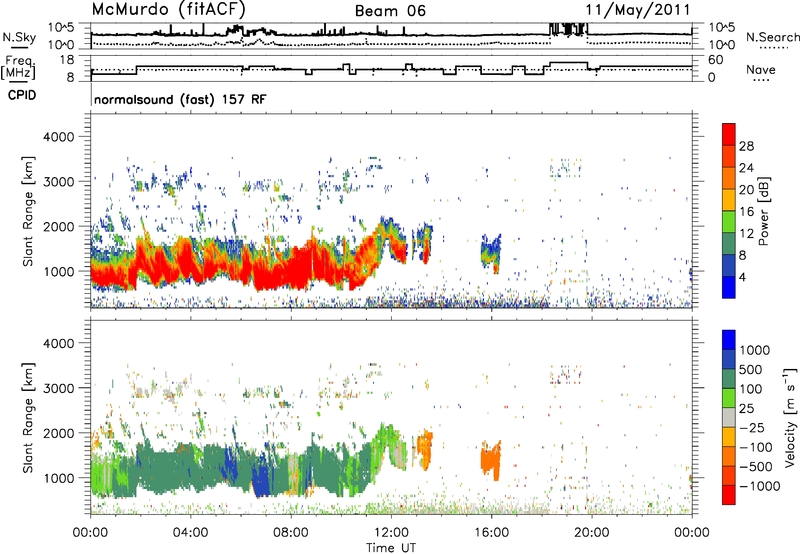The image size is (800, 554).
Task: Click the orange velocity patch near 16:00 UT
Action: [x=491, y=459]
